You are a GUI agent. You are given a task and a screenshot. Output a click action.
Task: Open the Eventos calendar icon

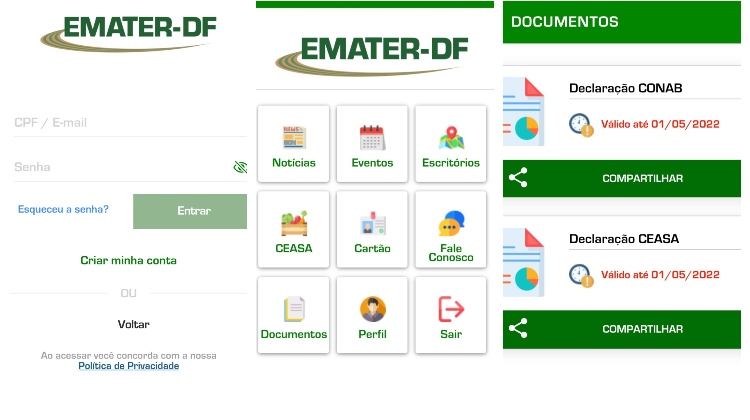pyautogui.click(x=372, y=138)
